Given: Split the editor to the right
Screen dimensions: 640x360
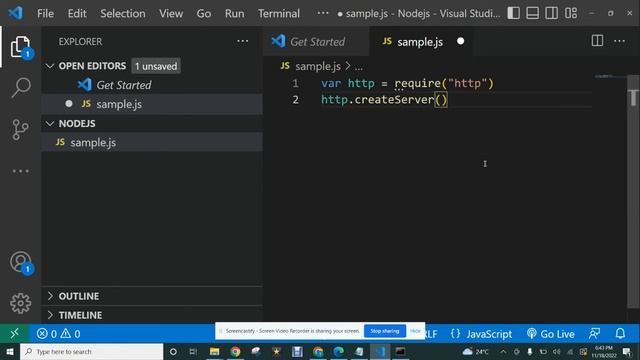Looking at the screenshot, I should tap(597, 41).
